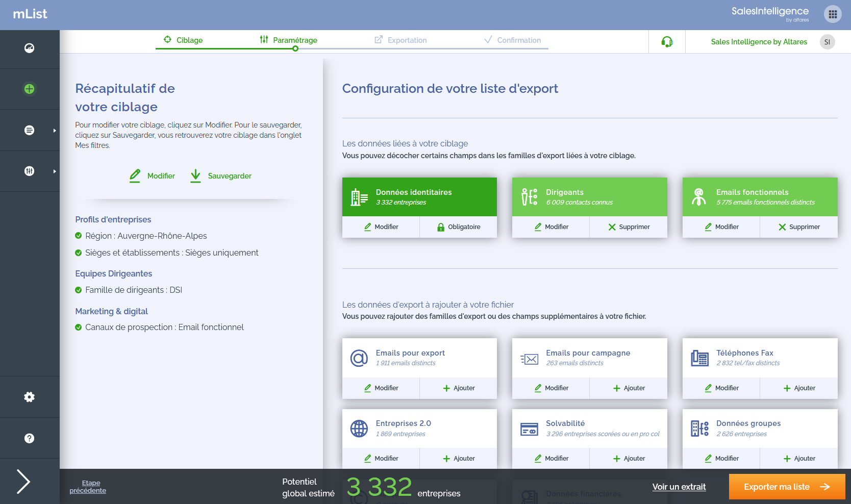Click the Entreprises 2.0 globe icon

[x=359, y=429]
